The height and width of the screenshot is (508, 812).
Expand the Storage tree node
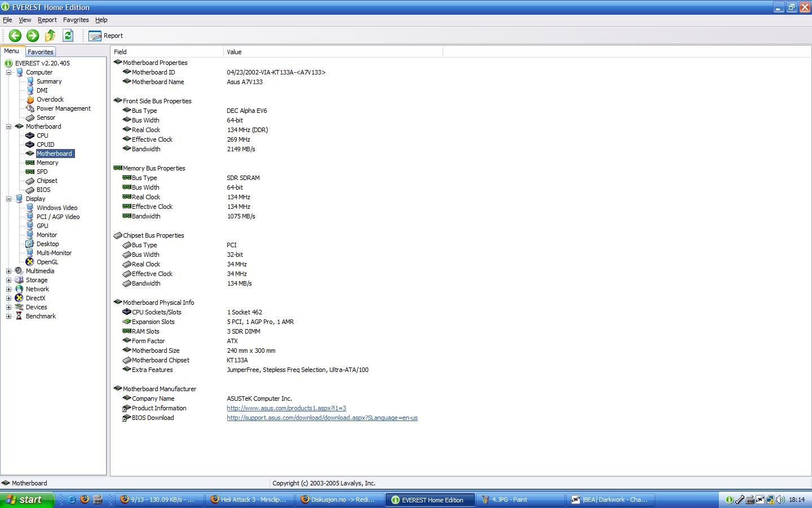(x=9, y=280)
